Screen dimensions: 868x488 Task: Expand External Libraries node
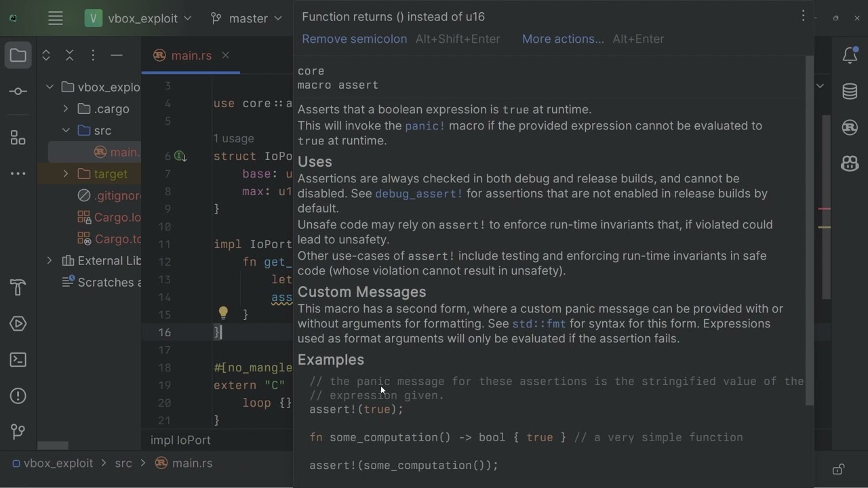(50, 260)
